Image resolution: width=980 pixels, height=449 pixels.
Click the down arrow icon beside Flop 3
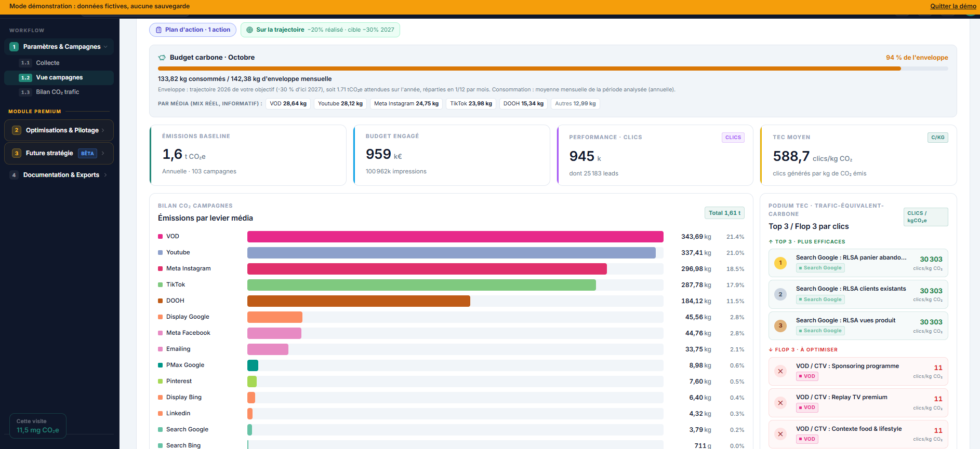coord(771,350)
